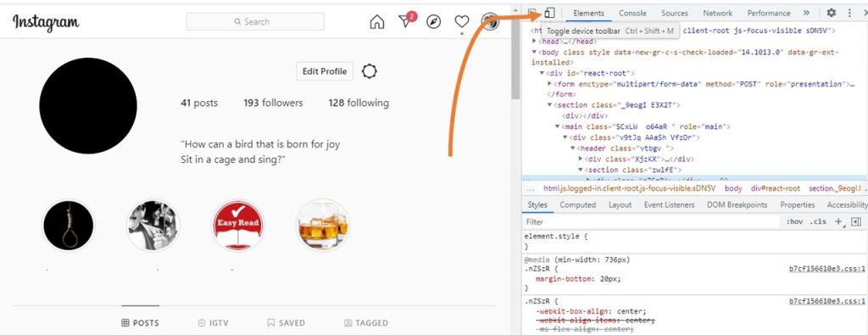The height and width of the screenshot is (335, 868).
Task: Open the Easy Read story highlight
Action: pyautogui.click(x=238, y=226)
